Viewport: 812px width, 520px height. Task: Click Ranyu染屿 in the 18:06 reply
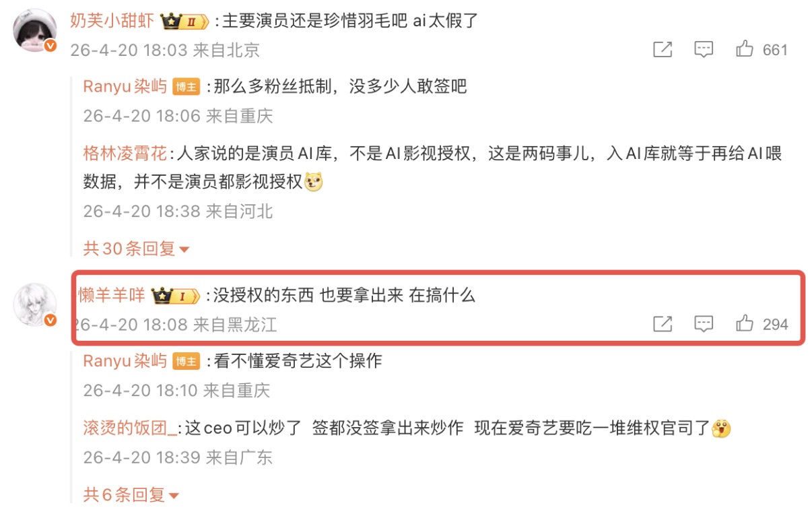click(x=125, y=87)
